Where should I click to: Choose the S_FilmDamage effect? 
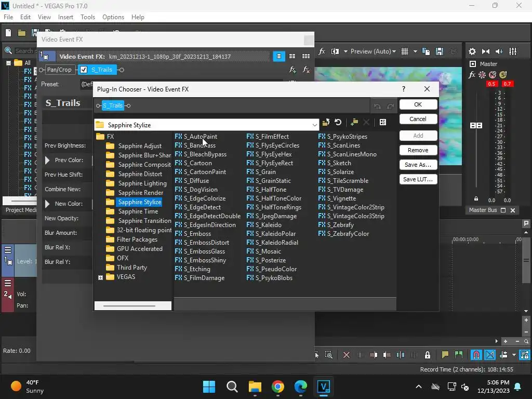point(204,278)
